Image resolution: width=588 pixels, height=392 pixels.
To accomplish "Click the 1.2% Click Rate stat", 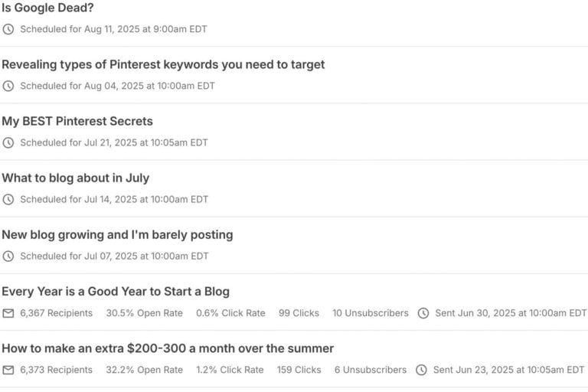I will click(230, 370).
